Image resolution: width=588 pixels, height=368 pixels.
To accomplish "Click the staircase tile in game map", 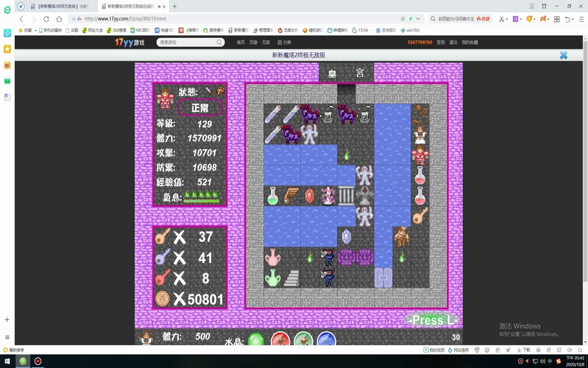I will (x=291, y=278).
